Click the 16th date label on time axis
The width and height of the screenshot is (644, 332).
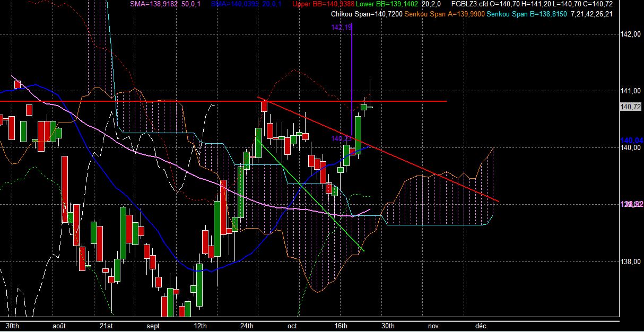[341, 326]
